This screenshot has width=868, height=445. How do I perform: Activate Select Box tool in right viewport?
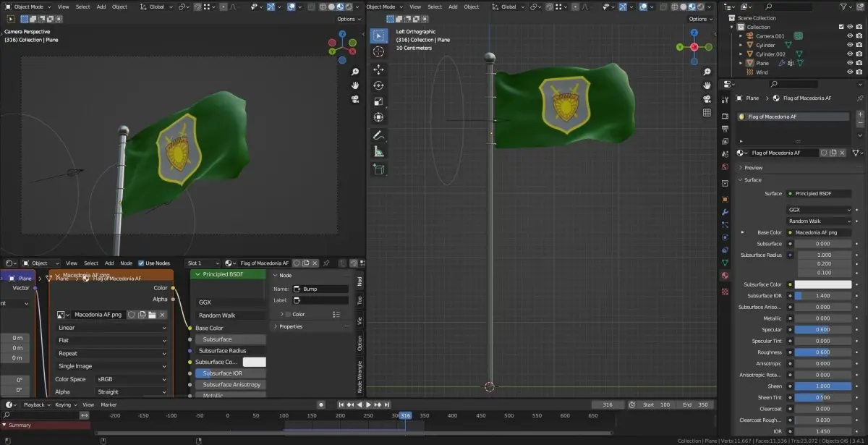pos(378,35)
